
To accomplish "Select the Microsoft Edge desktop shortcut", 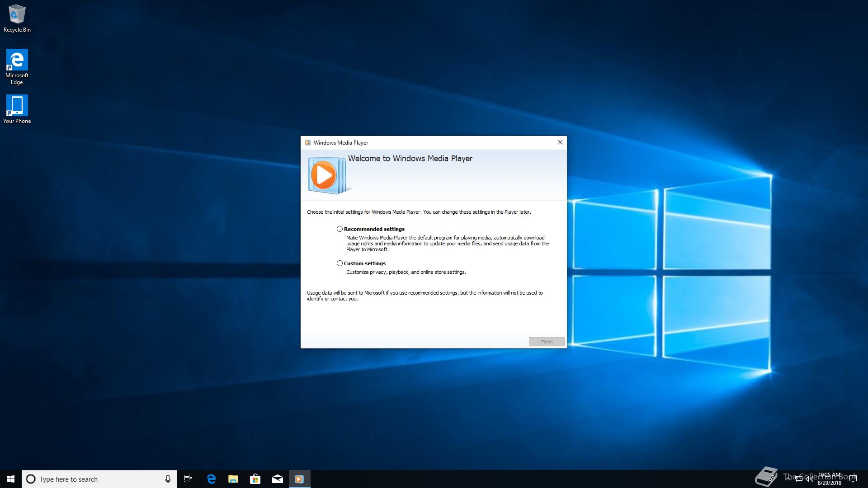I will [x=17, y=67].
